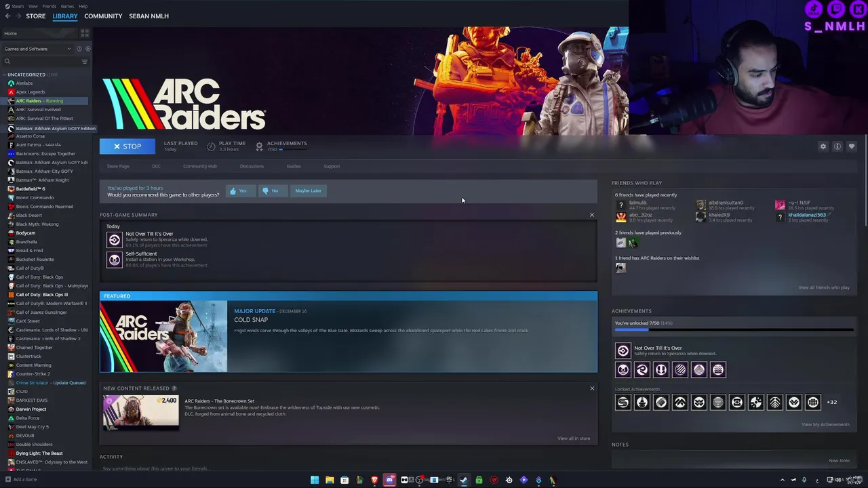The image size is (868, 488).
Task: Click Steam taskbar icon
Action: pos(464,480)
